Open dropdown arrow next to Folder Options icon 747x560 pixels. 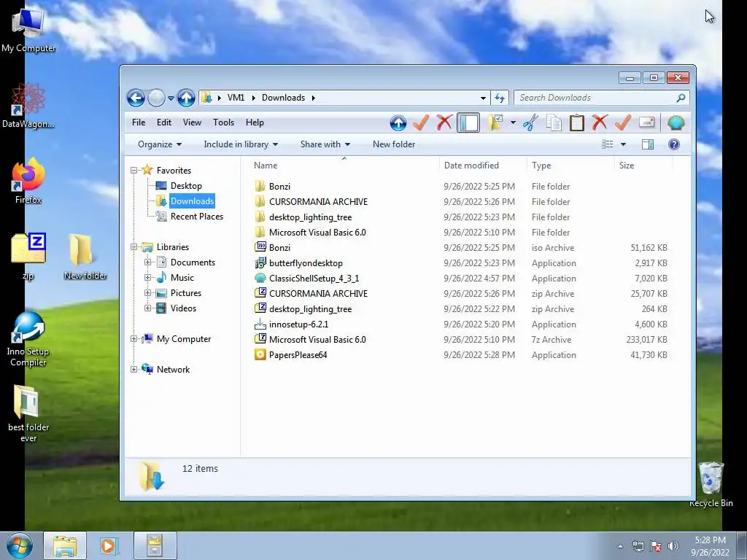[513, 122]
